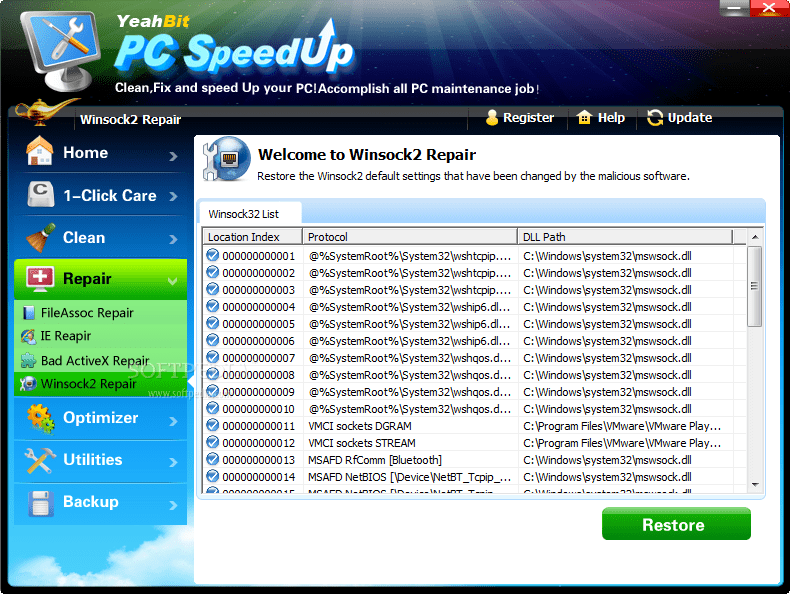Toggle checkbox for entry 000000000006
This screenshot has height=594, width=790.
(213, 341)
